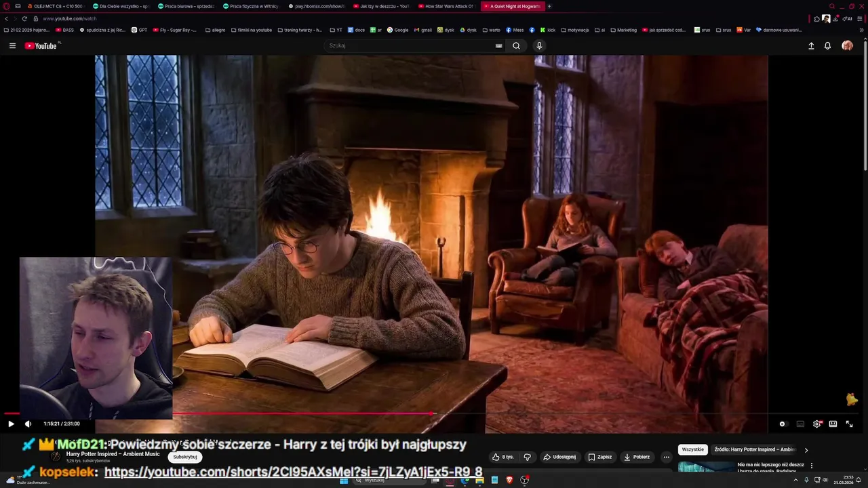Open more actions ellipsis next to Pobierz
868x488 pixels.
coord(666,457)
